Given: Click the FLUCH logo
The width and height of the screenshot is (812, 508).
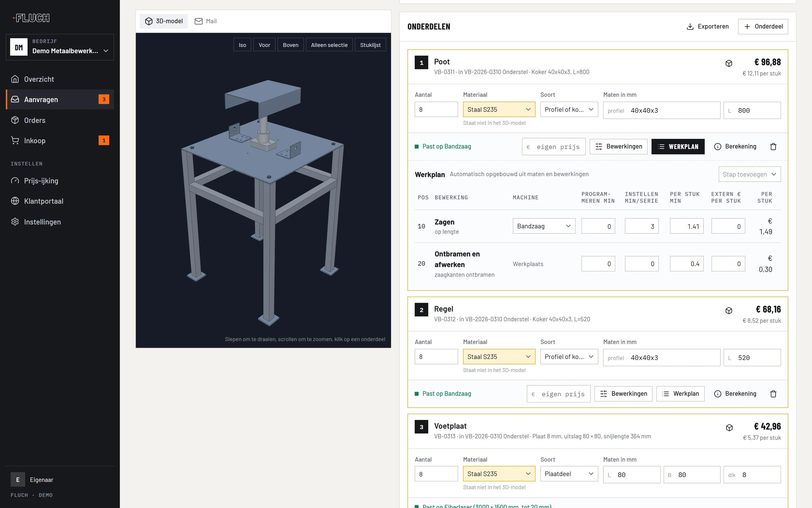Looking at the screenshot, I should coord(31,18).
